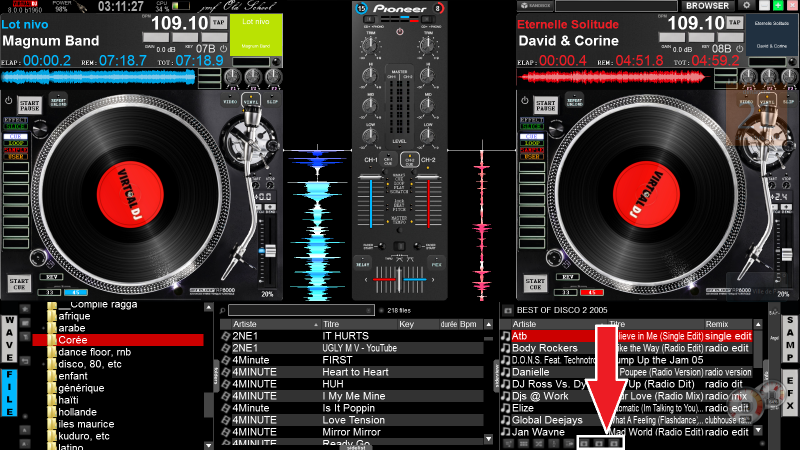Click START PAUSE on right deck
The width and height of the screenshot is (800, 450).
[545, 106]
